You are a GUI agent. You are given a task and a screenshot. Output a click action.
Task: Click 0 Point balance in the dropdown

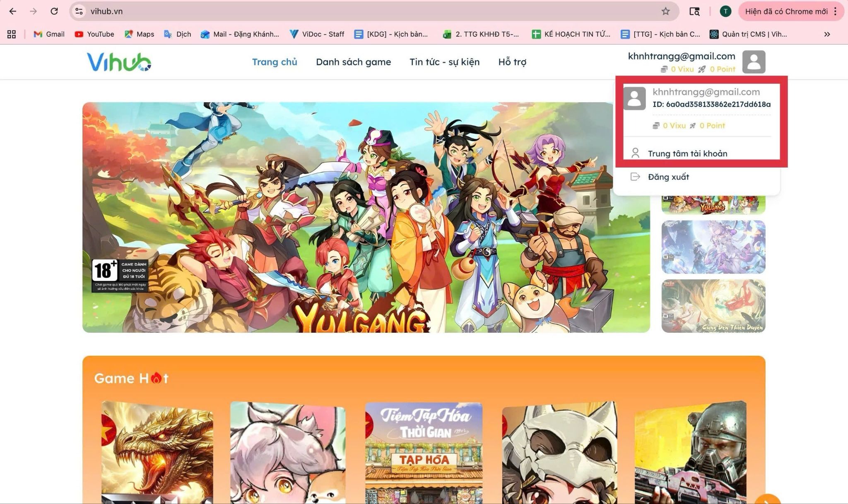point(712,125)
